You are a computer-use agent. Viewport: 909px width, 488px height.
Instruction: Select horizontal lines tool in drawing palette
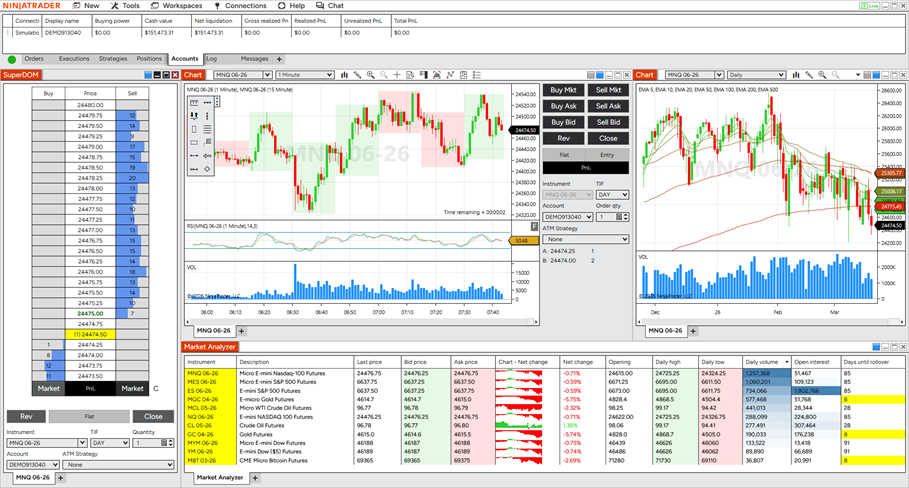pos(208,129)
